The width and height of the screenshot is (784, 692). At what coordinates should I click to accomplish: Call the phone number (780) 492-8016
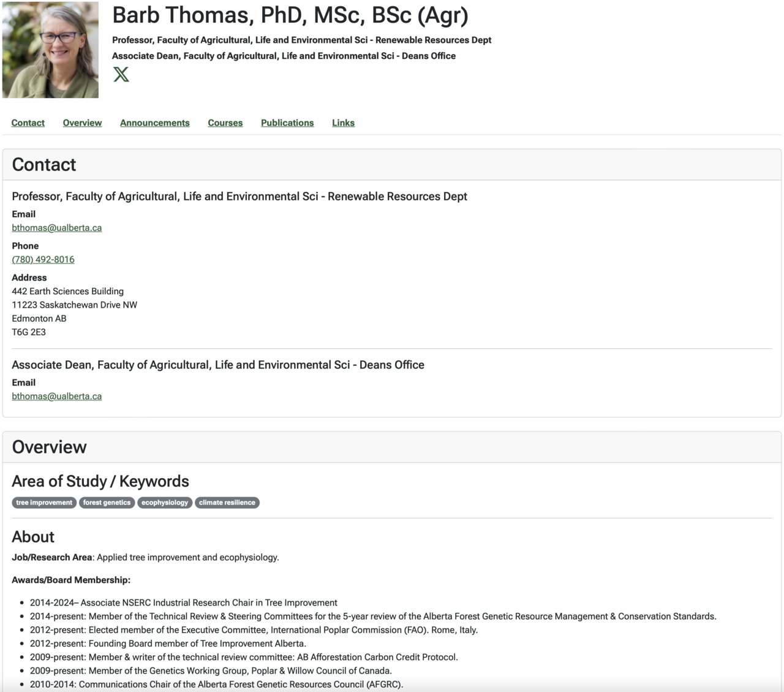click(x=43, y=259)
